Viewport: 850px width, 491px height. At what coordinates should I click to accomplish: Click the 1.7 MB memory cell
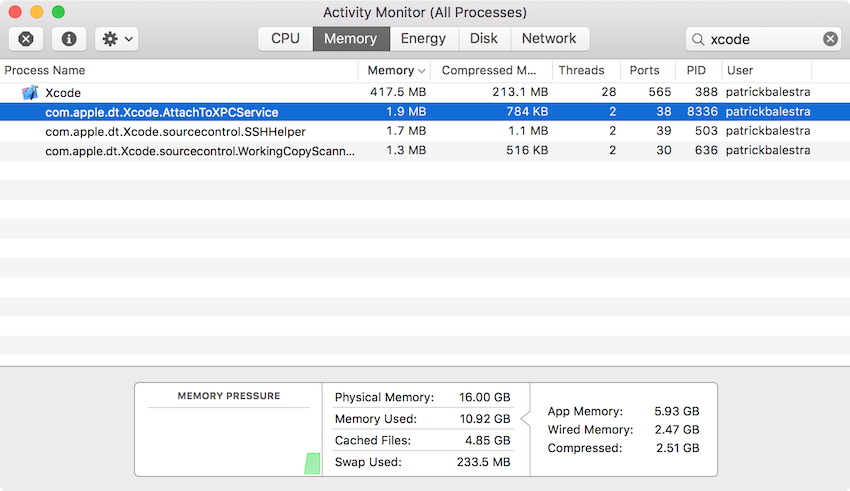[406, 131]
